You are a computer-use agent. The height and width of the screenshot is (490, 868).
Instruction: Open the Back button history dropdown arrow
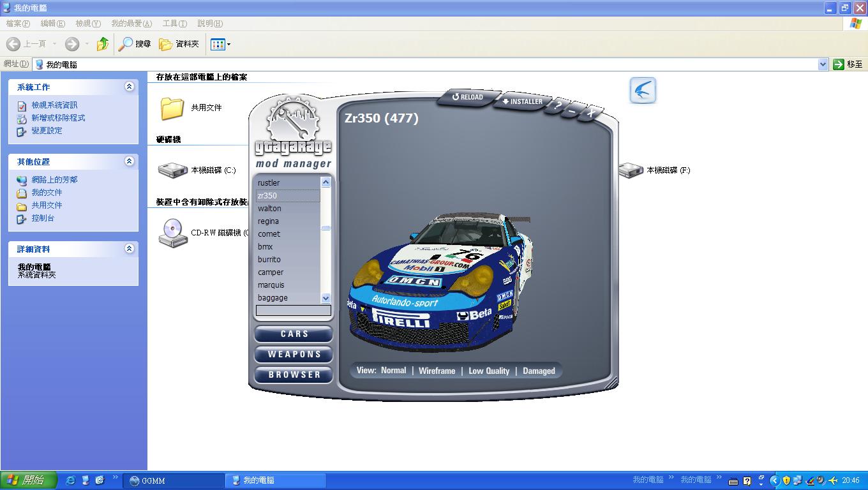click(55, 44)
